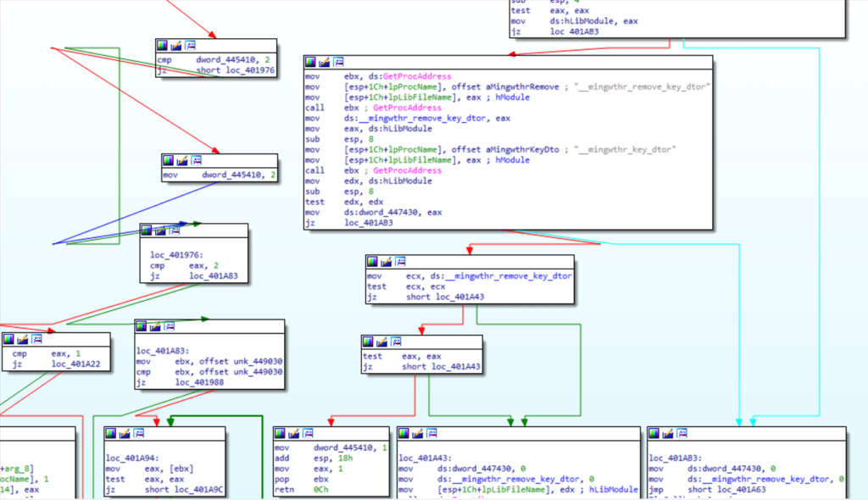Click third header icon on 'test eax, eax' node
The image size is (868, 500).
tap(396, 342)
